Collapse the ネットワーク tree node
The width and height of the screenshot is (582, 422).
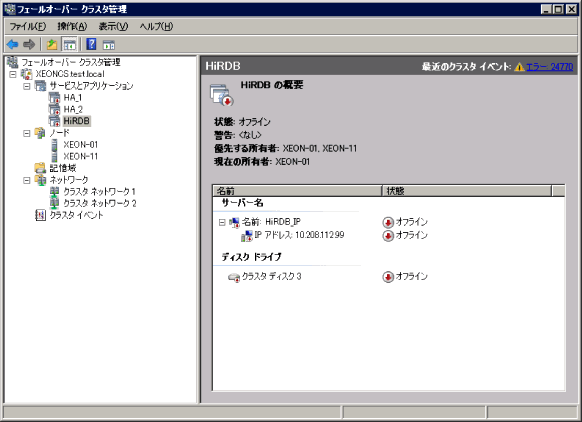coord(27,180)
